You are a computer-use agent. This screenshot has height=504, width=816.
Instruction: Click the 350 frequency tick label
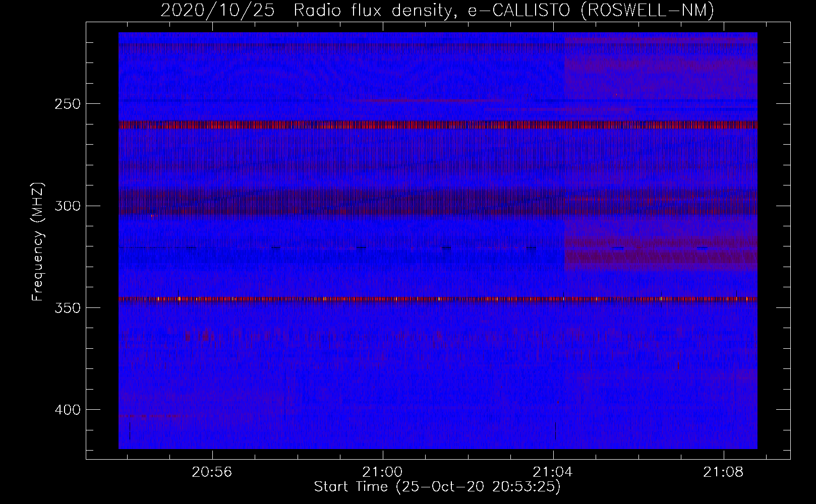(67, 308)
